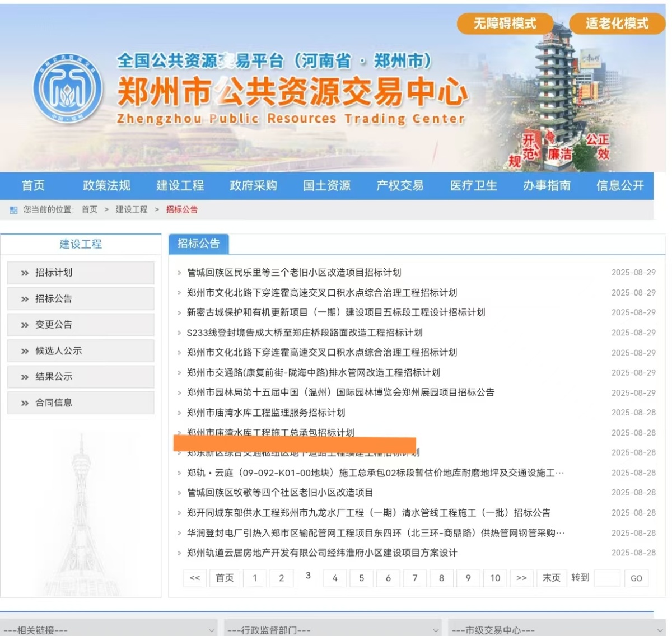Open 医疗卫生 from the top menu

(x=473, y=186)
